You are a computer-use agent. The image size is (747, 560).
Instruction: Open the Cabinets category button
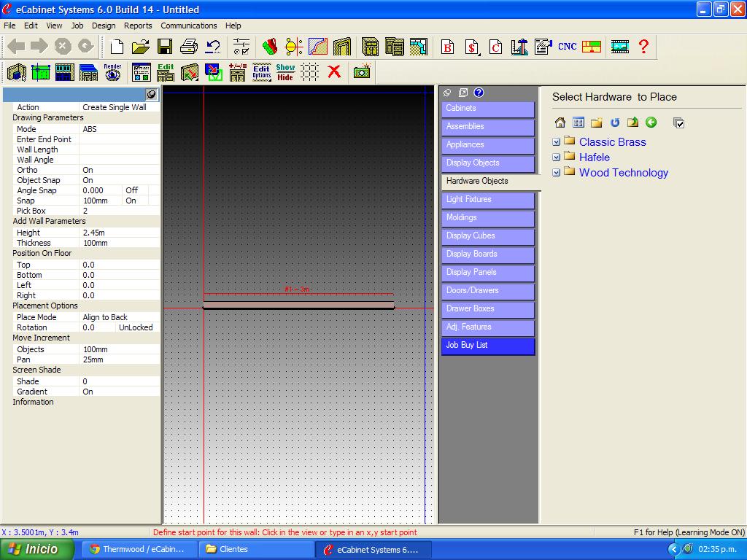pos(487,109)
